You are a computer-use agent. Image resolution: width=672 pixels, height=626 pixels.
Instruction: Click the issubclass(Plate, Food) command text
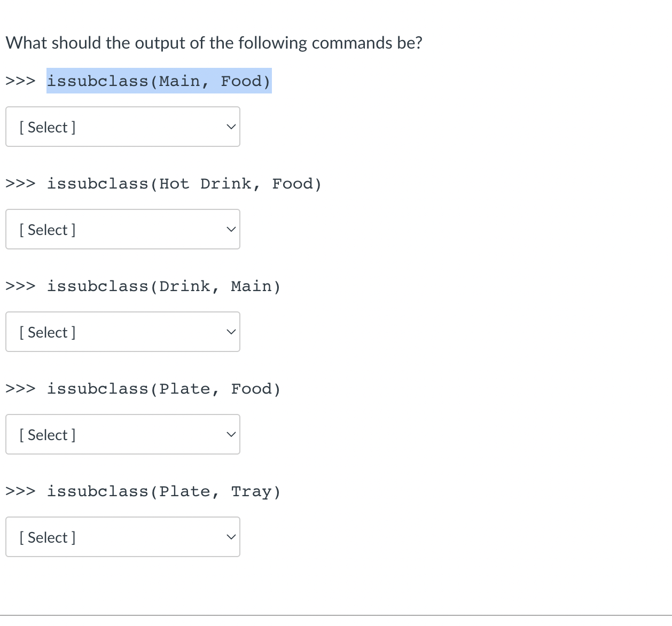coord(164,388)
